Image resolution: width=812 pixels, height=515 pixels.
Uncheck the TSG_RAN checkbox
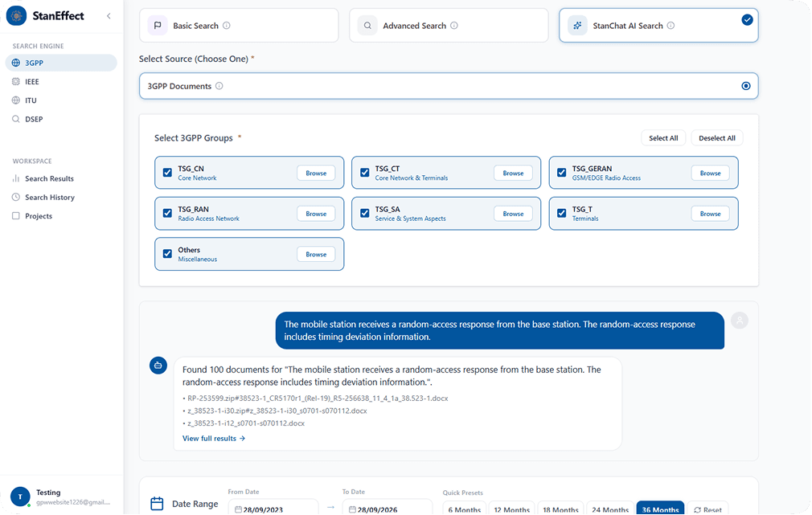(167, 213)
